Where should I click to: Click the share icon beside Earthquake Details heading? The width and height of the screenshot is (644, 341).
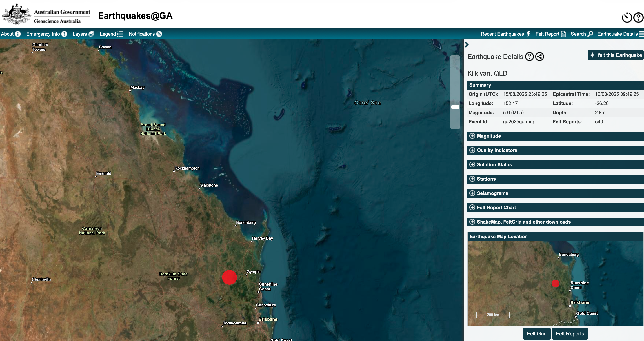(x=539, y=57)
